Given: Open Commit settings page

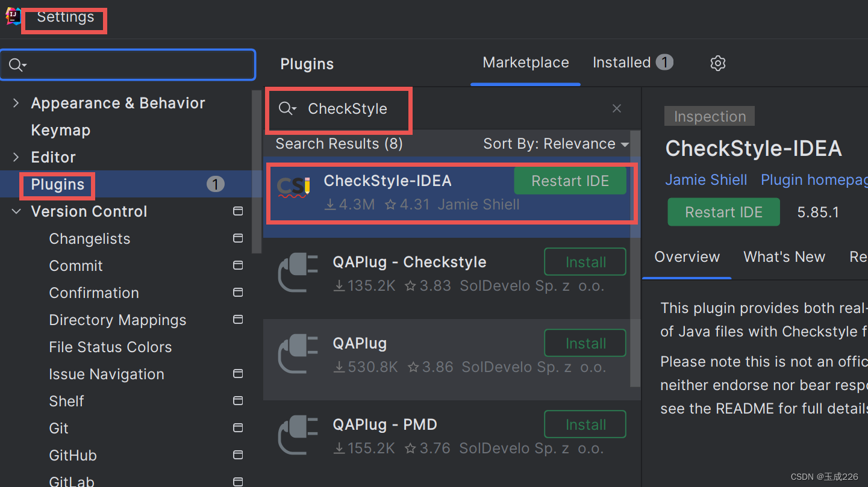Looking at the screenshot, I should 76,265.
